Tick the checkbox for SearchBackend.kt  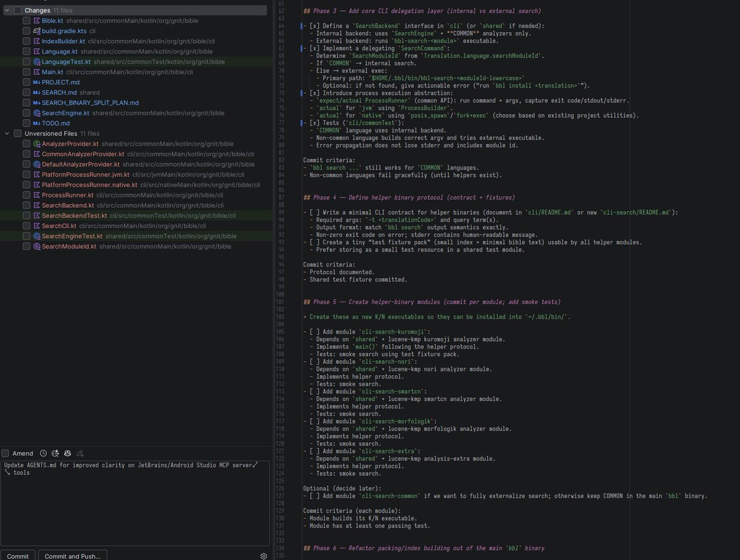pos(27,205)
